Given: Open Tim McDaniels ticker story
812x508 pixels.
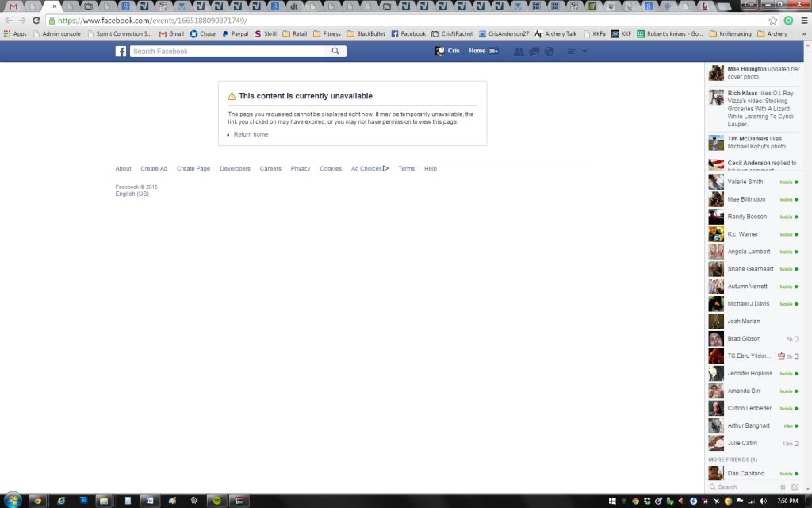Looking at the screenshot, I should (x=754, y=143).
